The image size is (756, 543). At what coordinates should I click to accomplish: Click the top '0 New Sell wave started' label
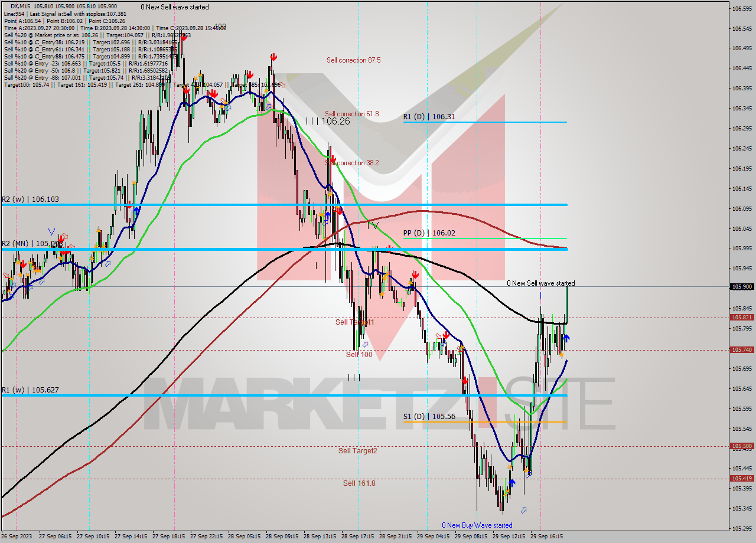[x=175, y=7]
